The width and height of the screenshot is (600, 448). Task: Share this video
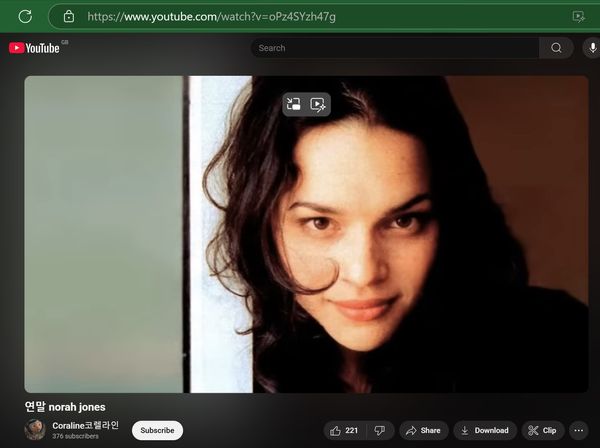pyautogui.click(x=423, y=431)
